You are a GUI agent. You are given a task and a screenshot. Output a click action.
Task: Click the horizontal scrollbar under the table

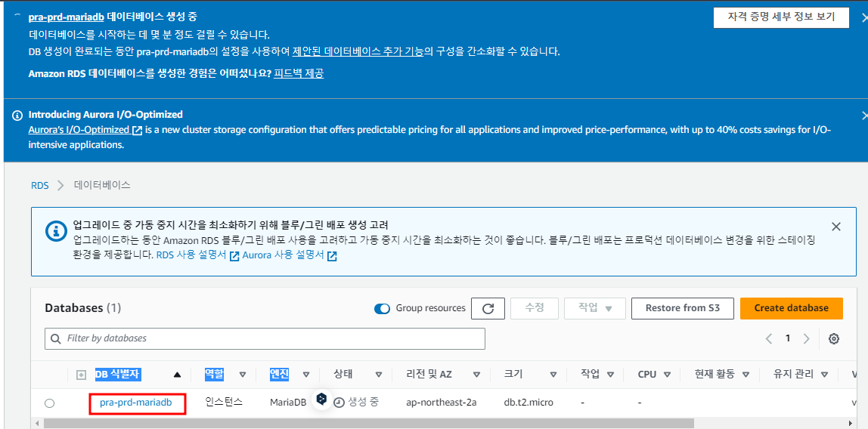(x=368, y=424)
